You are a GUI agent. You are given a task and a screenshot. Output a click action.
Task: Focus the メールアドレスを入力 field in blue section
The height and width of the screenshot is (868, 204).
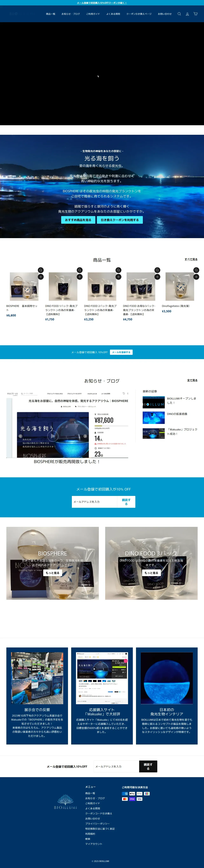(95, 502)
